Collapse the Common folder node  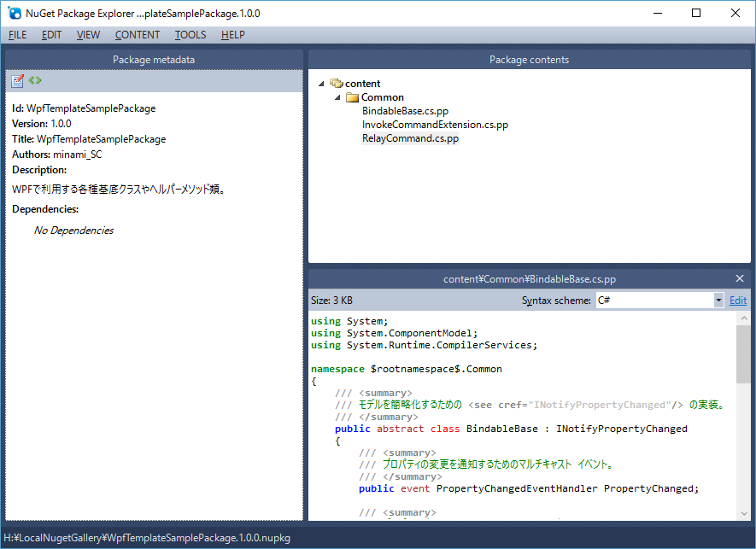tap(337, 97)
